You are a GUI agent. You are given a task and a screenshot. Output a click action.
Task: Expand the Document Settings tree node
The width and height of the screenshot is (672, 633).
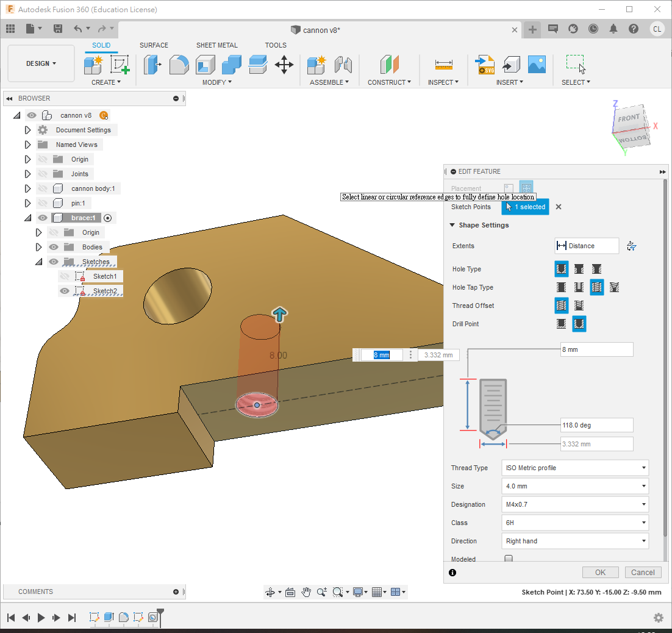[27, 130]
